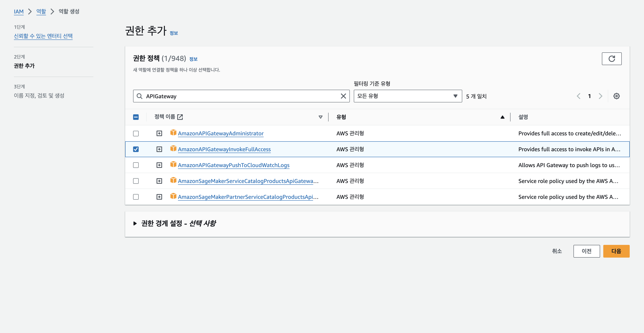Sort by 유형 column ascending arrow

click(502, 117)
